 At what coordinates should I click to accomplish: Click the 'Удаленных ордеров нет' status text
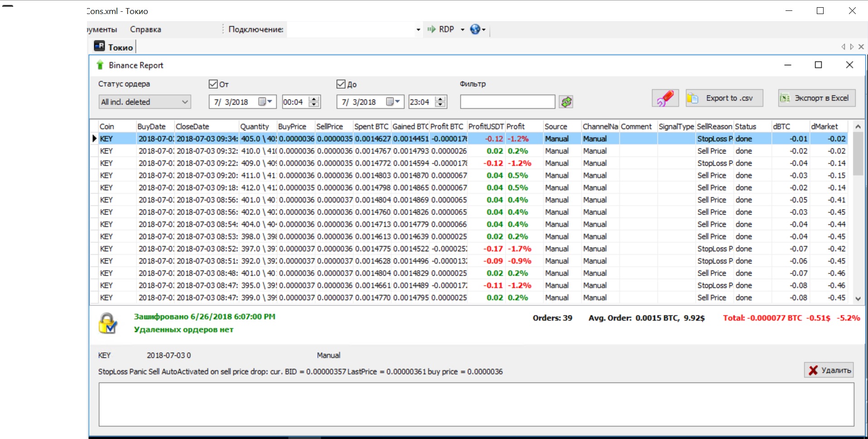point(183,329)
